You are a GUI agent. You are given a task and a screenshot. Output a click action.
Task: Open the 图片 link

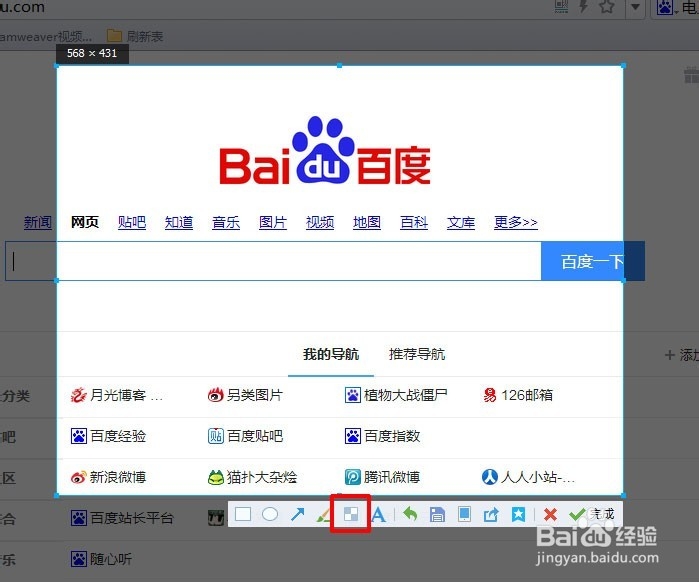point(273,222)
